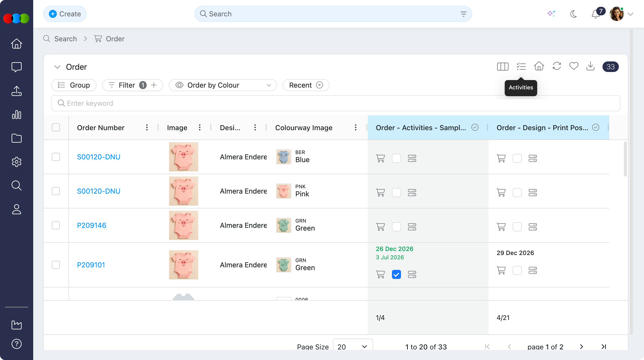Open Design column menu dots
Image resolution: width=644 pixels, height=360 pixels.
point(255,127)
